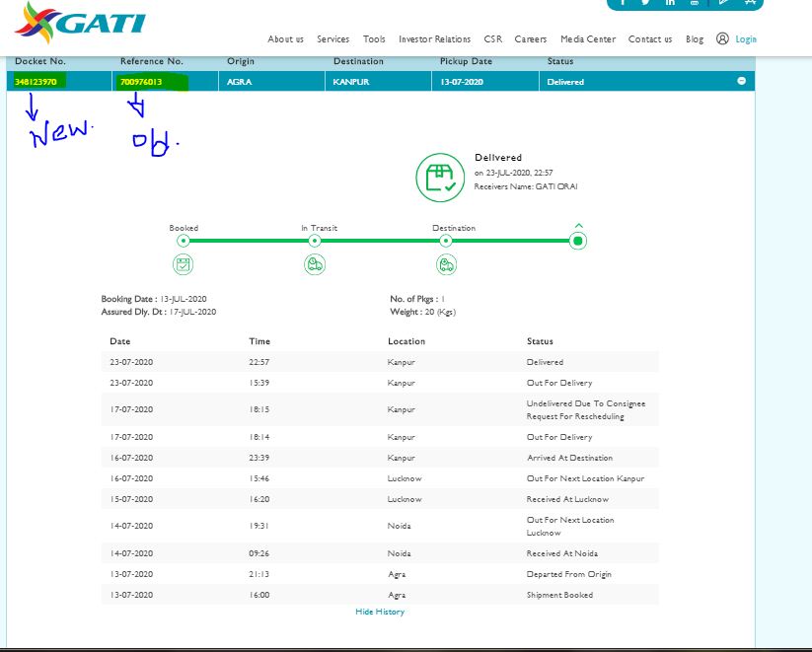Click the GATI logo
Image resolution: width=812 pixels, height=652 pixels.
coord(80,23)
